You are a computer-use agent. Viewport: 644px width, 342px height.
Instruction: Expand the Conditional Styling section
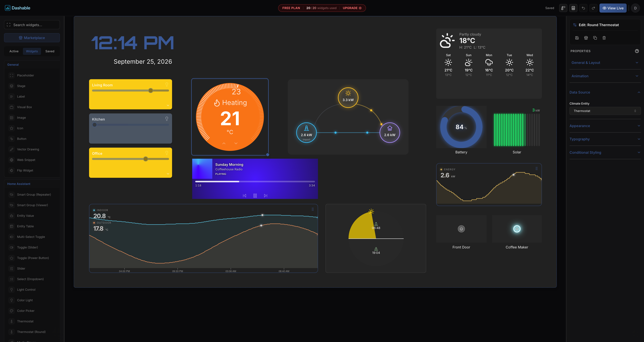(x=605, y=153)
